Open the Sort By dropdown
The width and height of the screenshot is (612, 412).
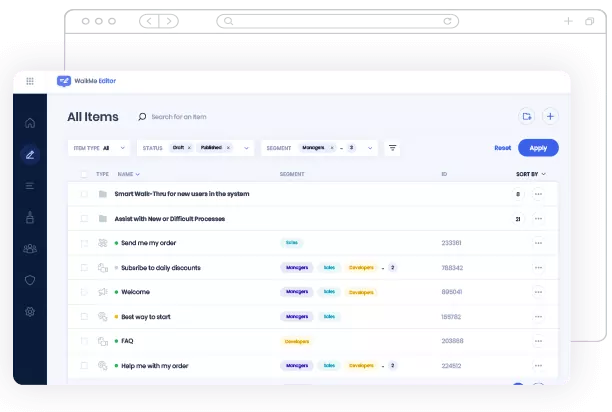click(531, 174)
